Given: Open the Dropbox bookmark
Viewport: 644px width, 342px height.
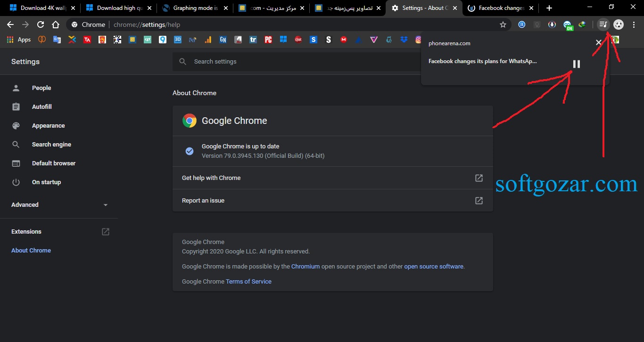Looking at the screenshot, I should coord(404,40).
